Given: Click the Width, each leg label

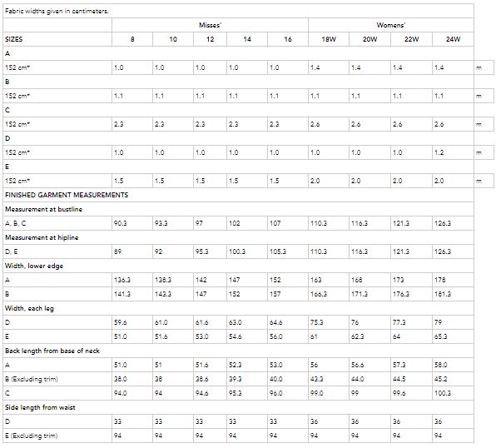Looking at the screenshot, I should pos(29,308).
